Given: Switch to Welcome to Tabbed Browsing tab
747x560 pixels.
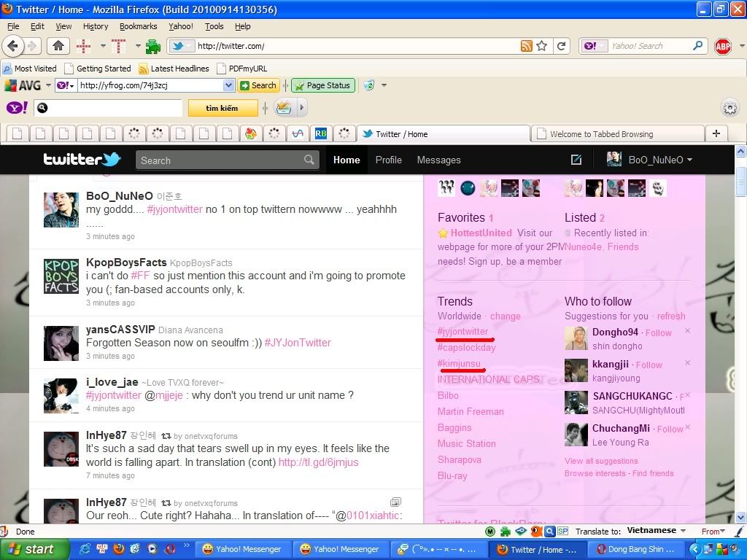Looking at the screenshot, I should point(617,134).
